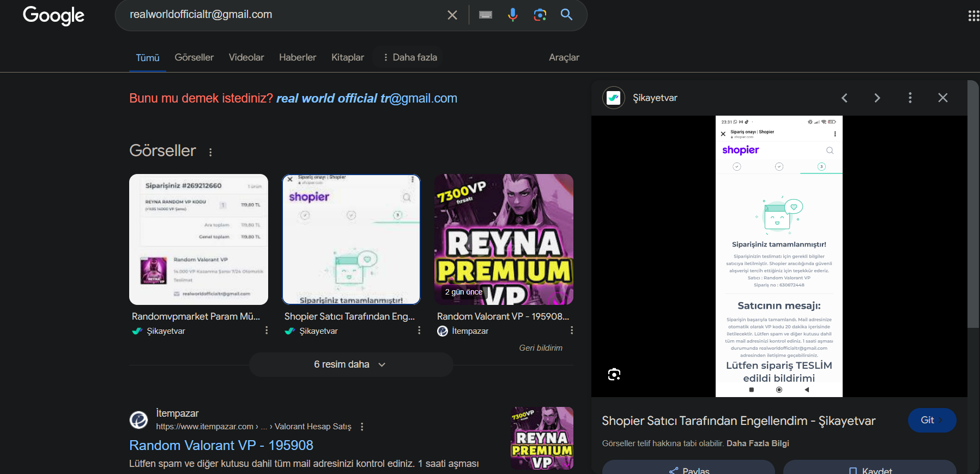
Task: Click the preview panel vertical scrollbar
Action: click(973, 204)
